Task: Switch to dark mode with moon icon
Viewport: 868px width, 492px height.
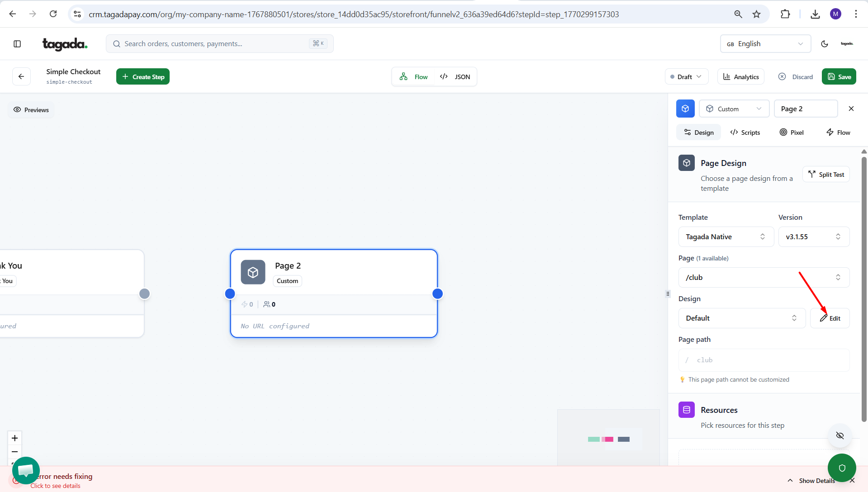Action: point(824,44)
